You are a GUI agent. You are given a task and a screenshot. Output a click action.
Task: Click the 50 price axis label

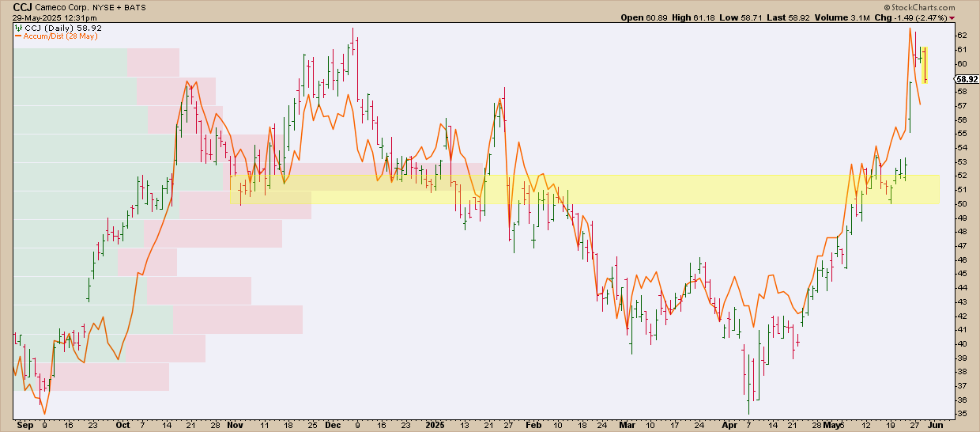pyautogui.click(x=961, y=203)
